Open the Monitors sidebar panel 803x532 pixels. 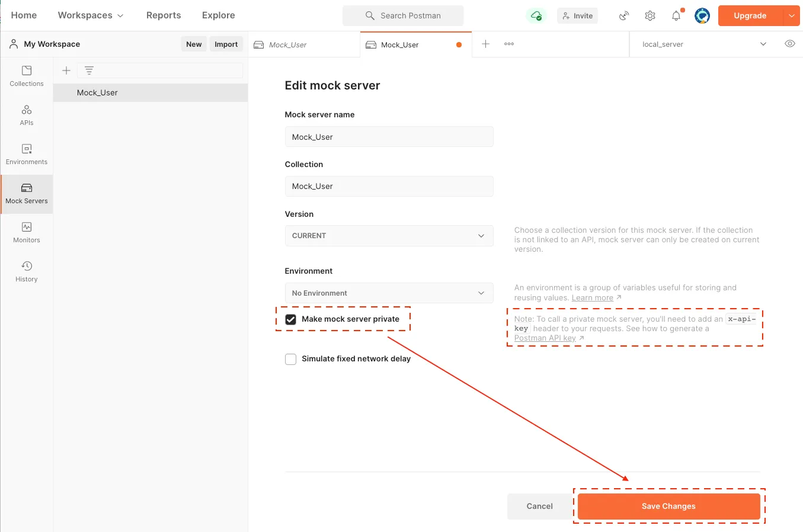(27, 233)
